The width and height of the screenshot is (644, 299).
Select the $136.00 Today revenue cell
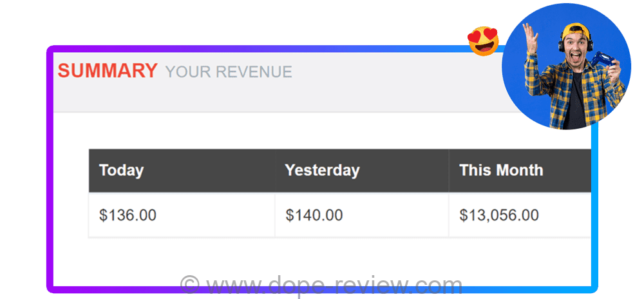coord(128,215)
